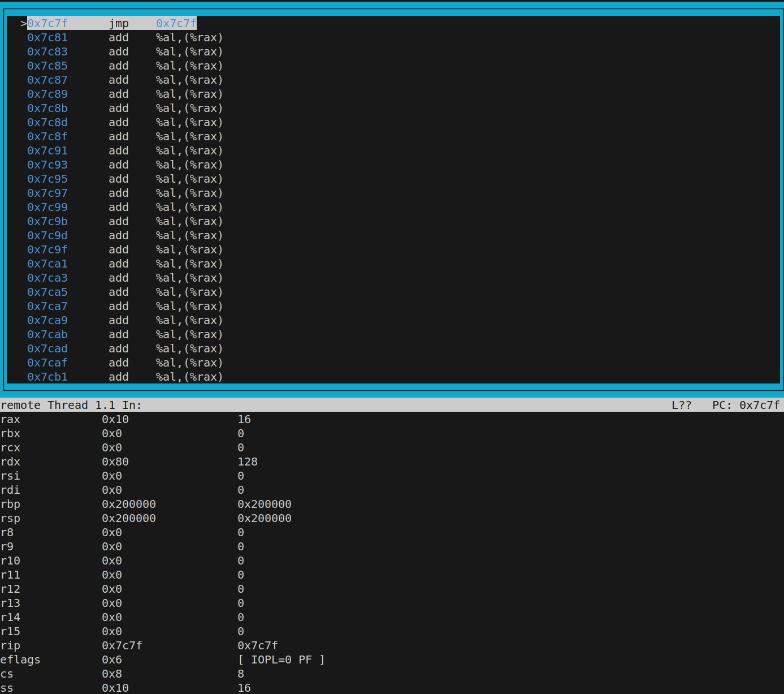
Task: Select disassembly address 0x7c95
Action: click(x=47, y=179)
